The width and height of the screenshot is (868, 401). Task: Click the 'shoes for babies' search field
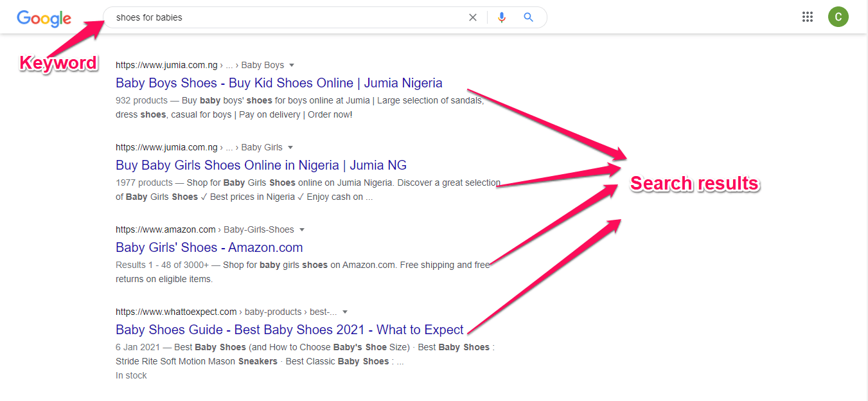tap(283, 17)
